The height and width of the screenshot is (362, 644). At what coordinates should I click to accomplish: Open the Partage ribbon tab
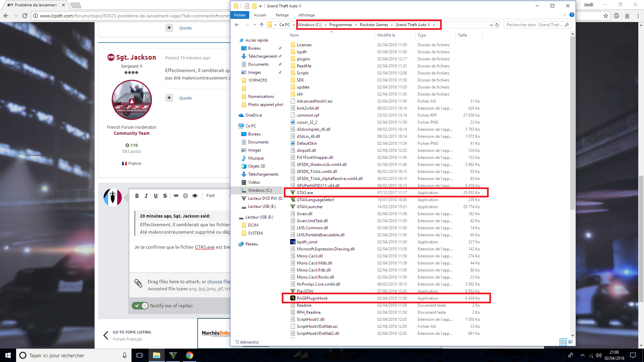coord(282,15)
